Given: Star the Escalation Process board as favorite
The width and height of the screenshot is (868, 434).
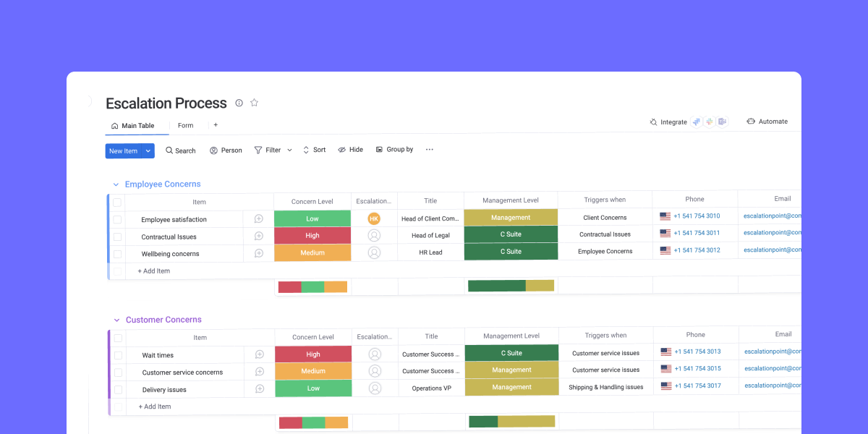Looking at the screenshot, I should [x=254, y=103].
